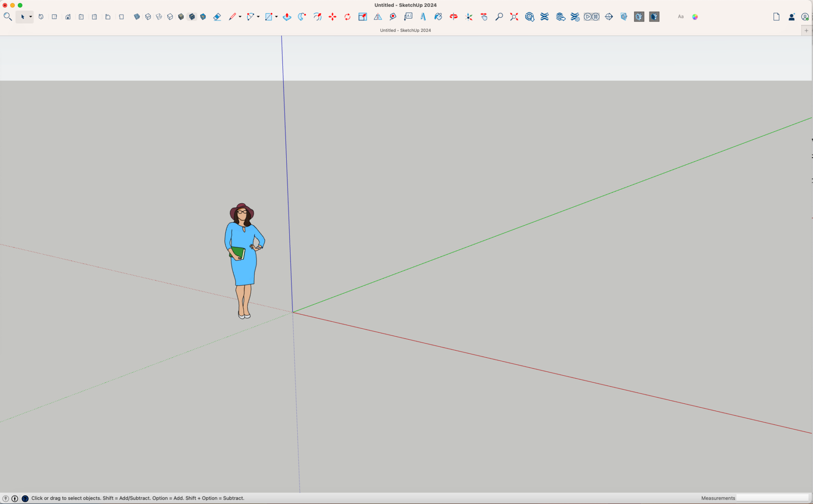Enable Shaded With Textures style
This screenshot has width=813, height=504.
coord(192,17)
